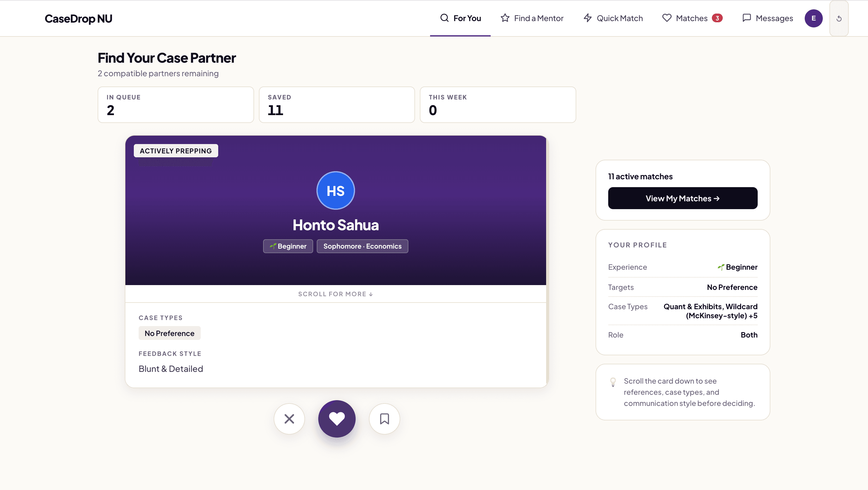This screenshot has height=490, width=868.
Task: Click the Role Both profile row
Action: point(683,335)
